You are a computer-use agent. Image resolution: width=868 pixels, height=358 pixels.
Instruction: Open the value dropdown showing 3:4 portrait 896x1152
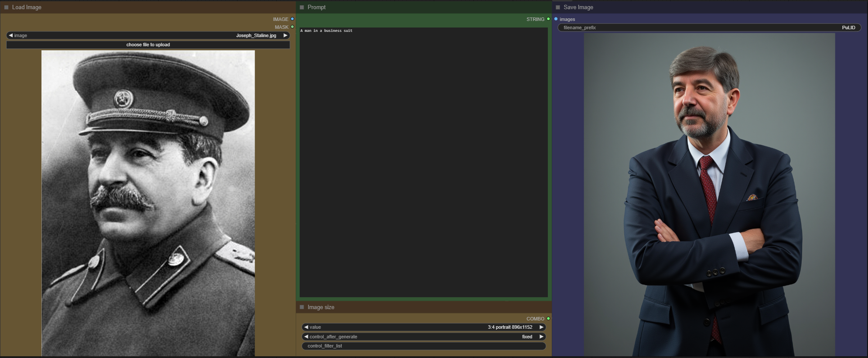pyautogui.click(x=423, y=327)
